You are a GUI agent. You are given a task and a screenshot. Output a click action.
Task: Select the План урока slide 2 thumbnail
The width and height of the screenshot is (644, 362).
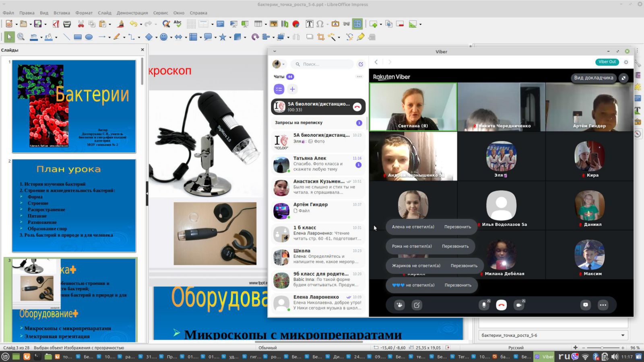[74, 206]
